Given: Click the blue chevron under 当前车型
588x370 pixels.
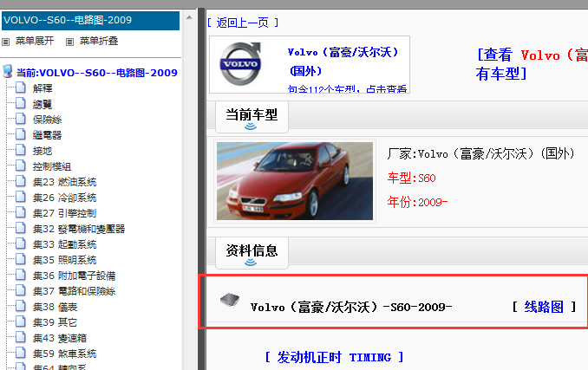Looking at the screenshot, I should (x=251, y=127).
